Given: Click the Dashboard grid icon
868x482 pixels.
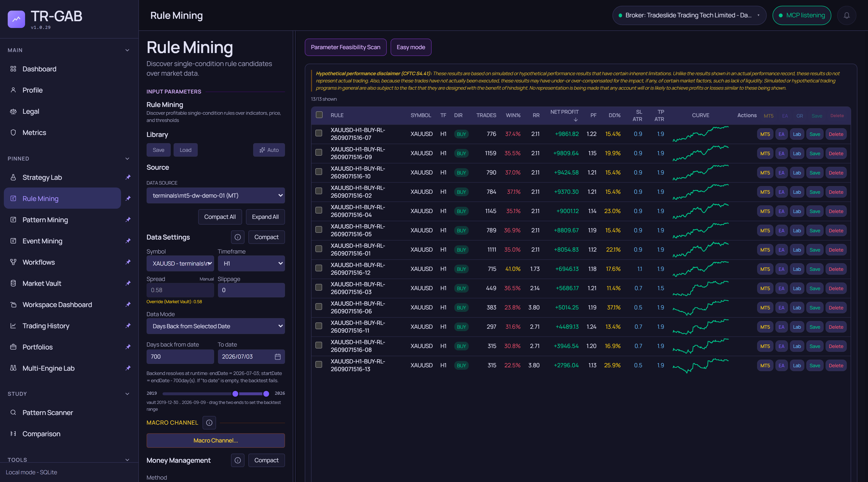Looking at the screenshot, I should click(x=13, y=69).
